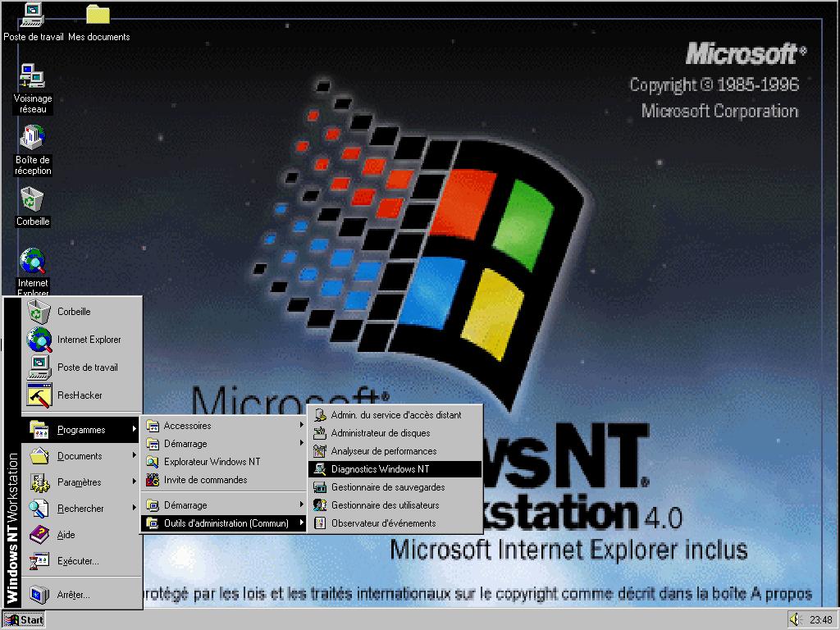Open the Exécuter... run dialog
The width and height of the screenshot is (840, 630).
tap(77, 561)
